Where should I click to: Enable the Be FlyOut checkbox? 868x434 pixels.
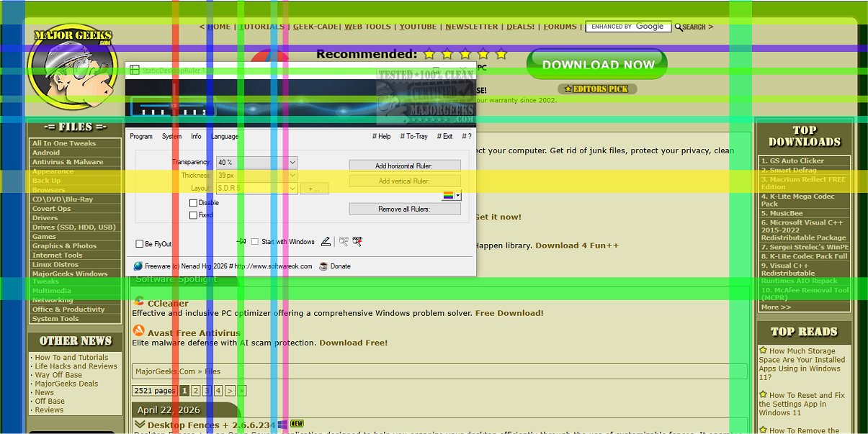[140, 244]
